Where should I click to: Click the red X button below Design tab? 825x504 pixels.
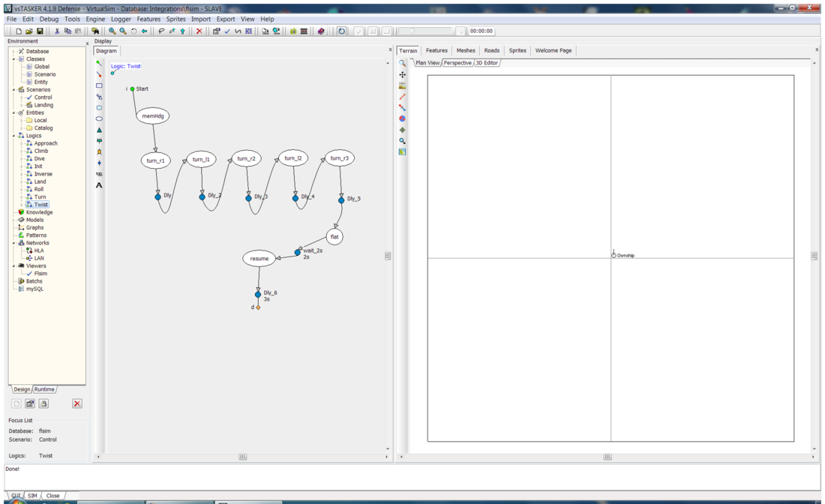point(76,403)
